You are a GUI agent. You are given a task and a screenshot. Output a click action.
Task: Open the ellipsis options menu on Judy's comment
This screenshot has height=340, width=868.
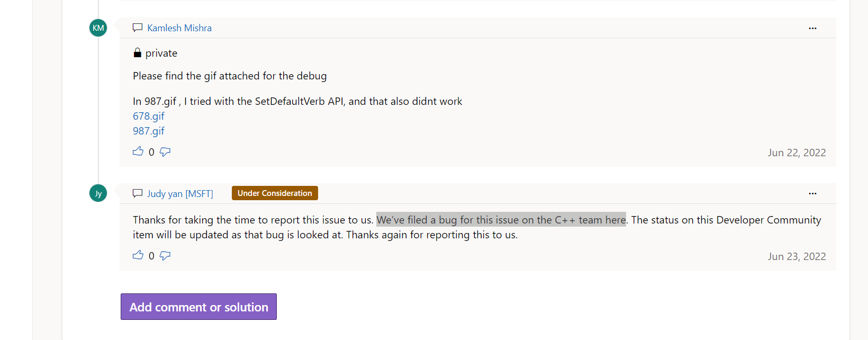click(812, 193)
